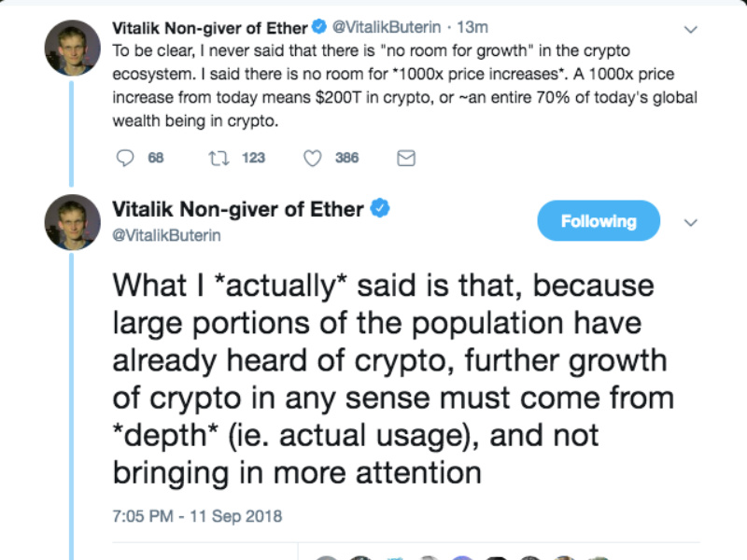View the 68 replies count
Screen dimensions: 747x560
(156, 158)
